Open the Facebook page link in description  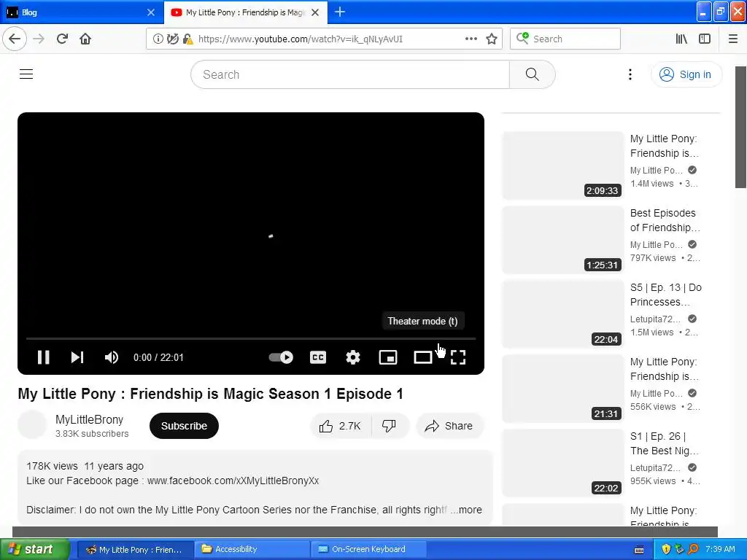pyautogui.click(x=233, y=481)
